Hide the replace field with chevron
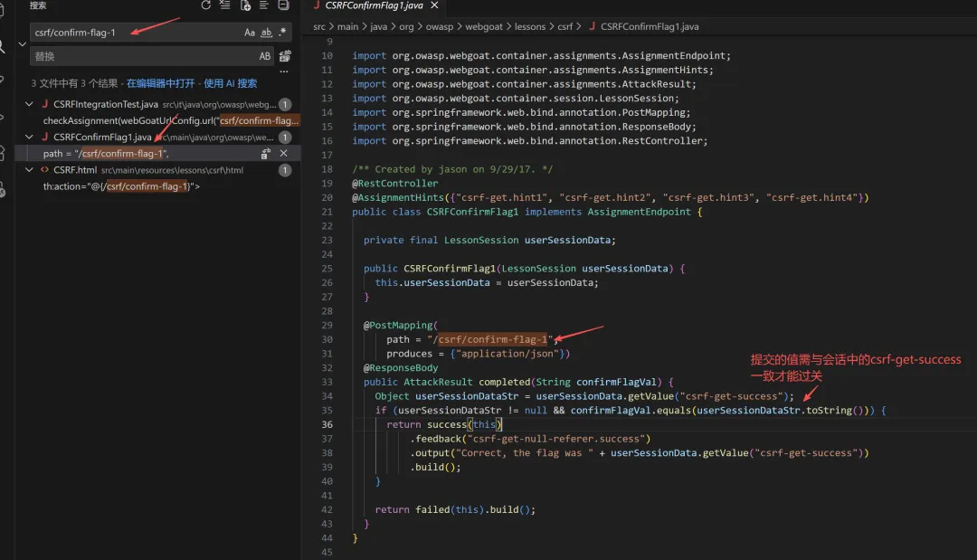Viewport: 977px width, 560px height. pyautogui.click(x=23, y=44)
